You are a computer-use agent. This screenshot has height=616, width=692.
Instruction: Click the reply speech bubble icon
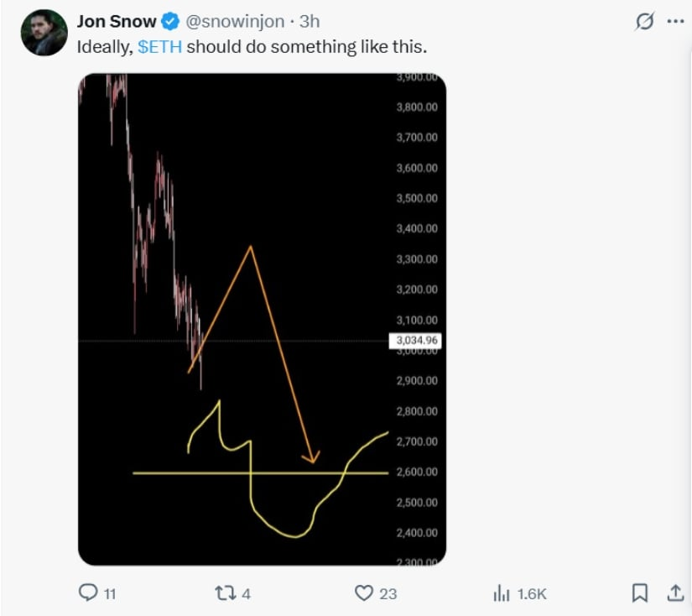pos(88,593)
